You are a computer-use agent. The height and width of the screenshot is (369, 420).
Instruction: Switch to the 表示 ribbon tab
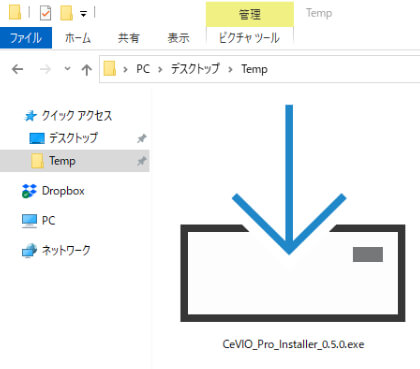coord(178,38)
